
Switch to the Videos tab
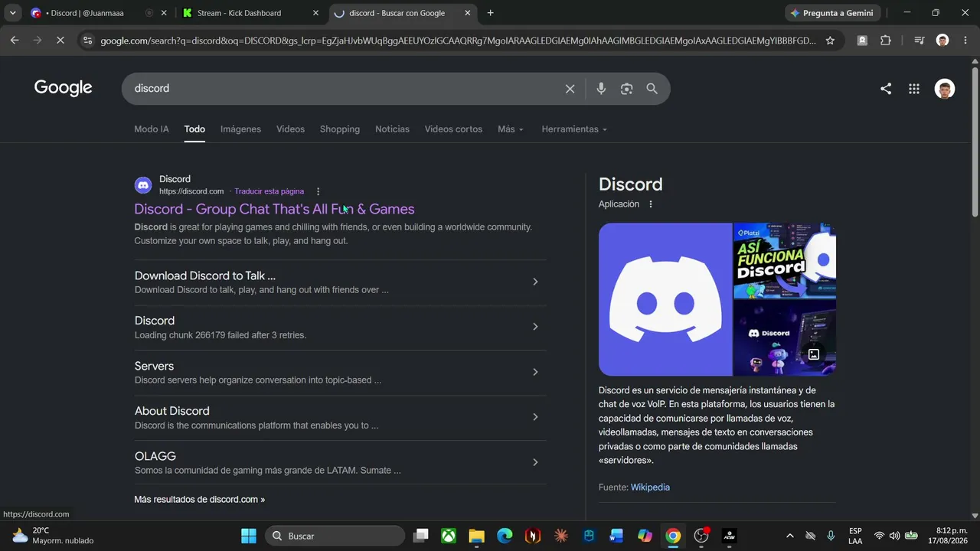[290, 129]
